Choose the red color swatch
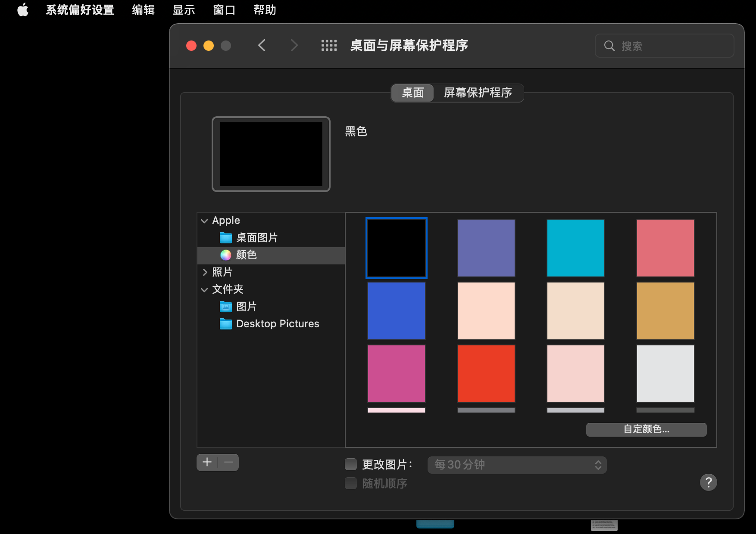The width and height of the screenshot is (756, 534). 486,374
